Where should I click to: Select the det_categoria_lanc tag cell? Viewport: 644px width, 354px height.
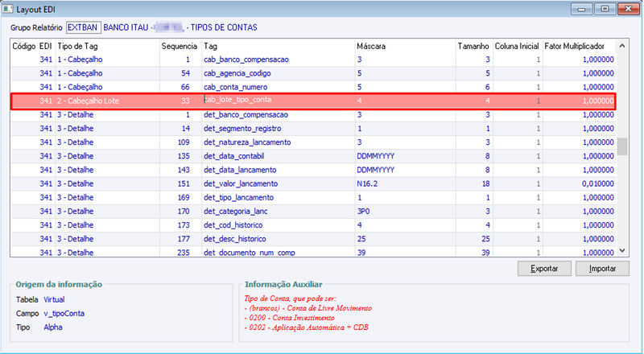point(278,212)
